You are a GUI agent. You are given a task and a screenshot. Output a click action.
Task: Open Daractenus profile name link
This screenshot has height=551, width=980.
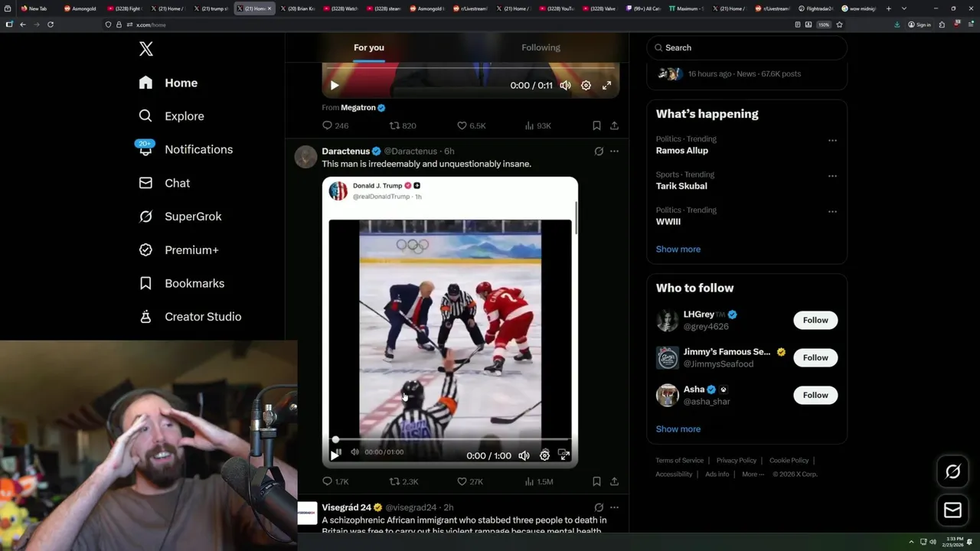[346, 152]
